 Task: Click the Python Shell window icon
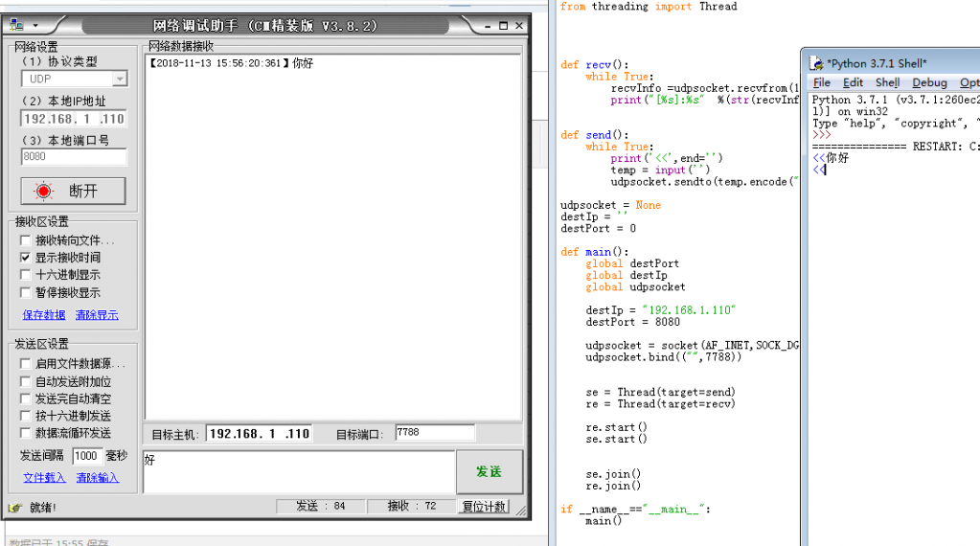[x=816, y=64]
